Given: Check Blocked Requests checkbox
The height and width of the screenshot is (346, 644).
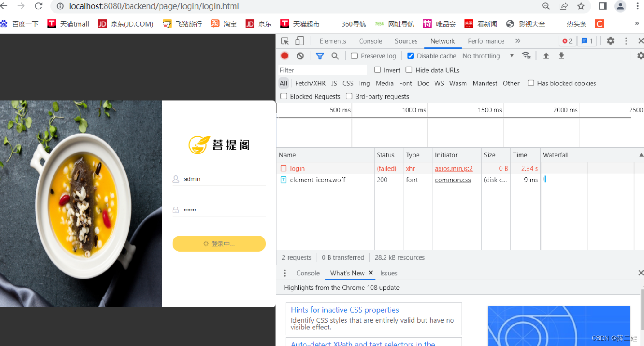Looking at the screenshot, I should pyautogui.click(x=284, y=96).
